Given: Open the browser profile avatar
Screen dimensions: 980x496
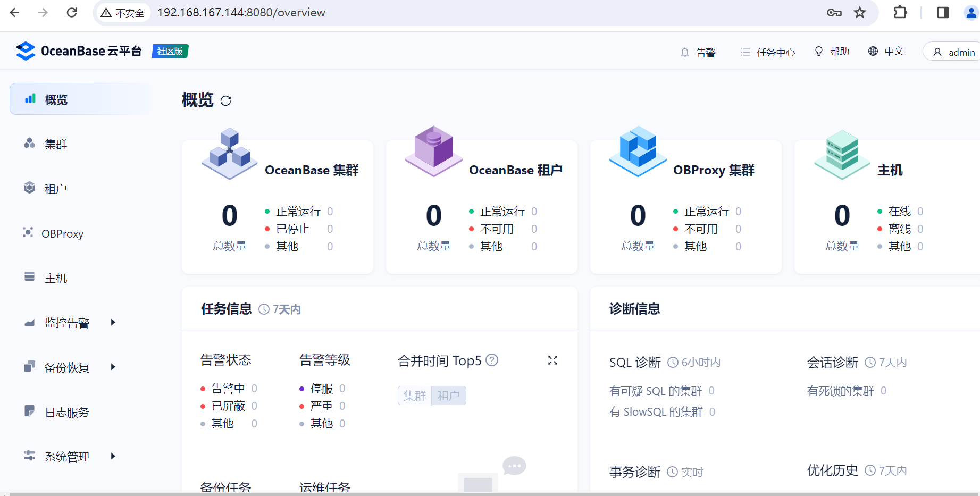Looking at the screenshot, I should coord(971,12).
